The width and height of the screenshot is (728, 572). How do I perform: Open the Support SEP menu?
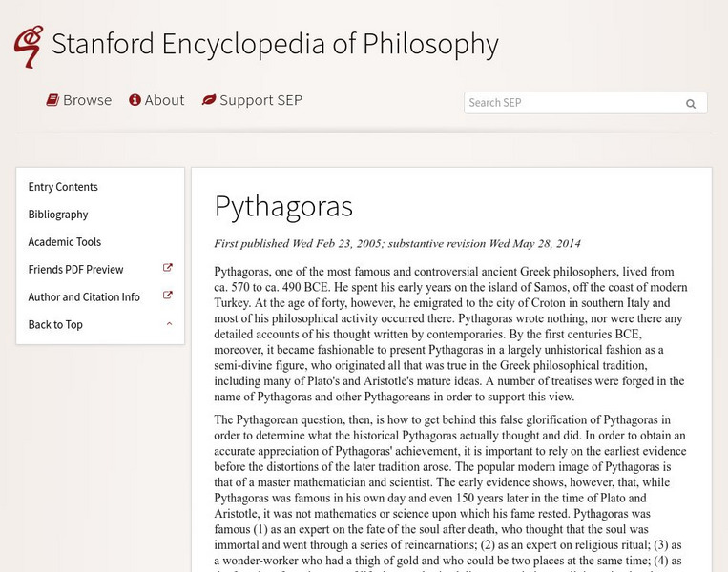click(x=260, y=100)
